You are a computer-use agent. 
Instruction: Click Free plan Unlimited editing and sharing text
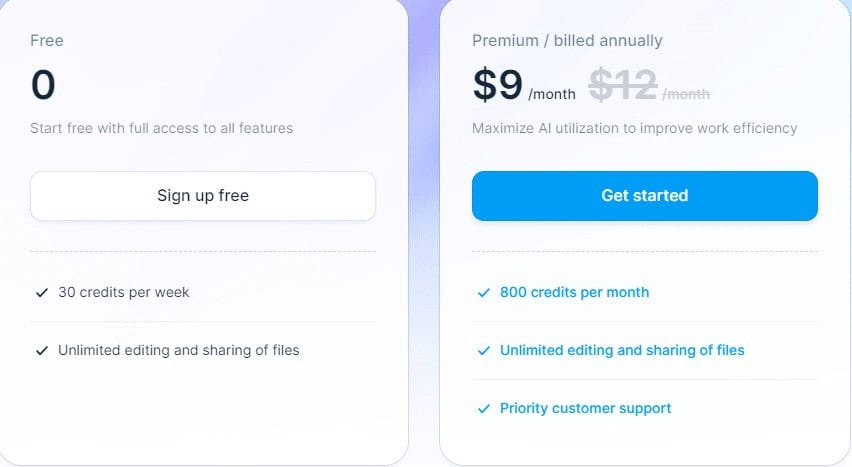pyautogui.click(x=179, y=350)
